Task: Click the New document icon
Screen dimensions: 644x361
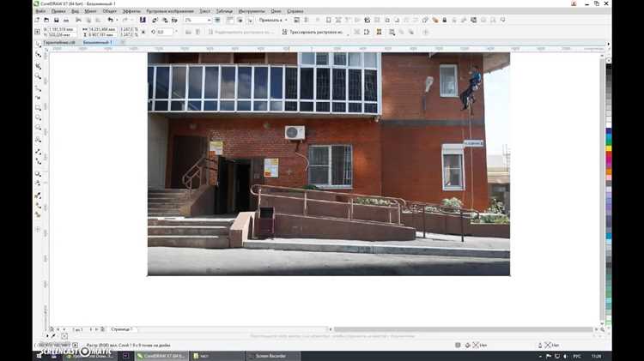Action: point(38,20)
